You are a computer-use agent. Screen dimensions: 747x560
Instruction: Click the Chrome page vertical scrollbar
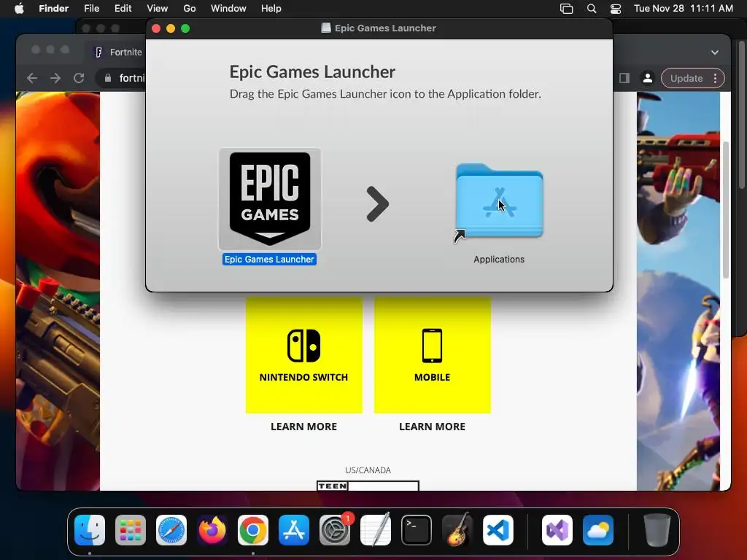726,209
